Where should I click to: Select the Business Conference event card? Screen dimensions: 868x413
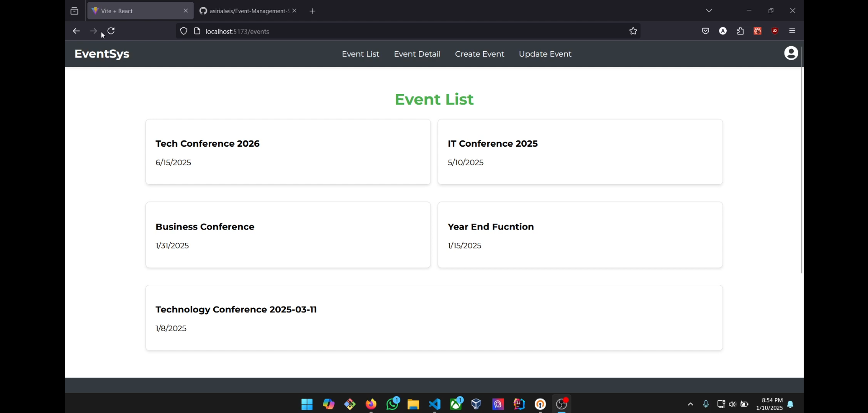(x=288, y=235)
